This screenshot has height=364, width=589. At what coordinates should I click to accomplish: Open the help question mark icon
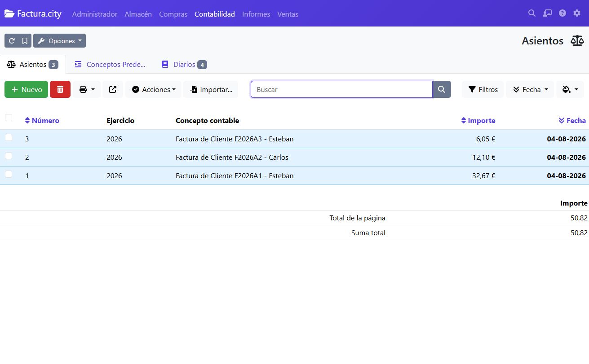(x=562, y=13)
